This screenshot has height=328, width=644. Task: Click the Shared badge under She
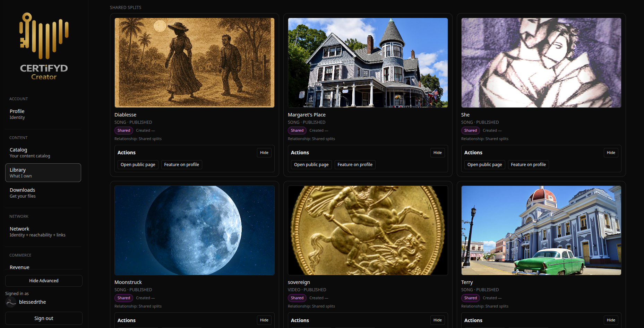click(471, 130)
